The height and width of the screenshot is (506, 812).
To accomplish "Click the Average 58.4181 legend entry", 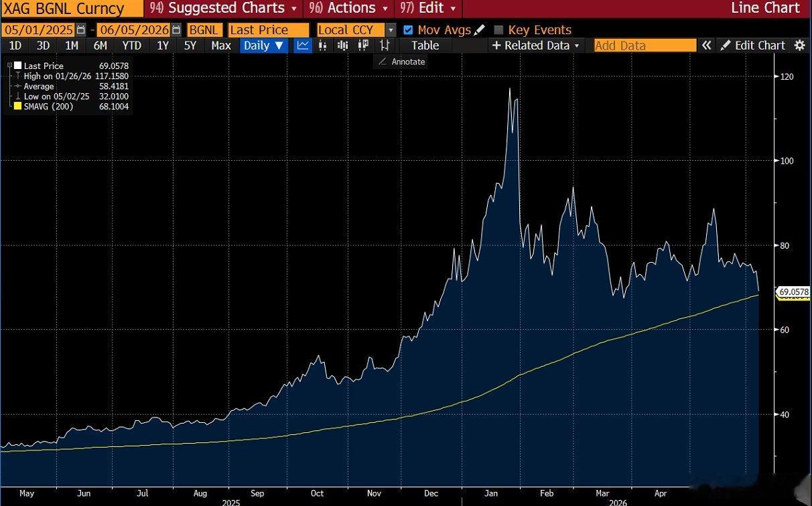I will pyautogui.click(x=76, y=86).
